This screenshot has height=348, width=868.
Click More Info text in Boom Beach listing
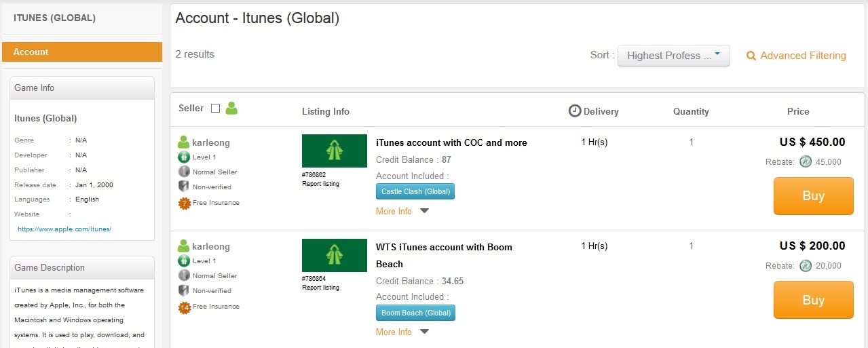(394, 332)
